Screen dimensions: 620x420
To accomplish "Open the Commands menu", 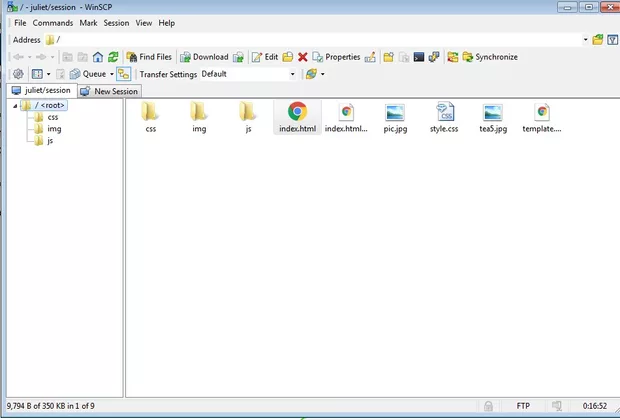I will [x=52, y=22].
